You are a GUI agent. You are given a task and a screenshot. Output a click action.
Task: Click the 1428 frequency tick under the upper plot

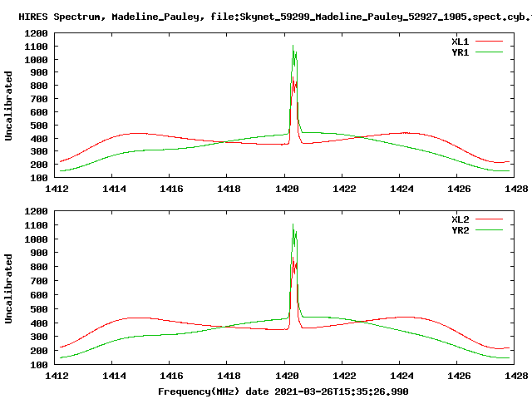coord(516,189)
